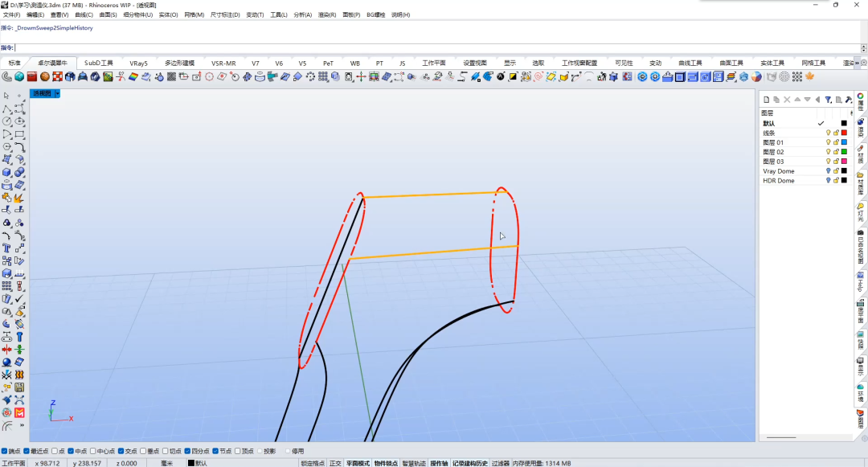Switch to the VSR-MR toolbar tab
The width and height of the screenshot is (868, 467).
coord(223,63)
